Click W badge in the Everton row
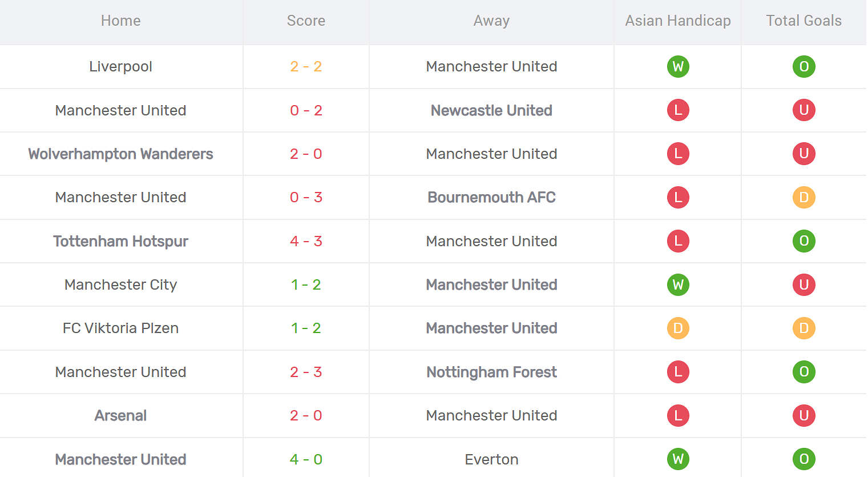The width and height of the screenshot is (868, 477). (678, 459)
